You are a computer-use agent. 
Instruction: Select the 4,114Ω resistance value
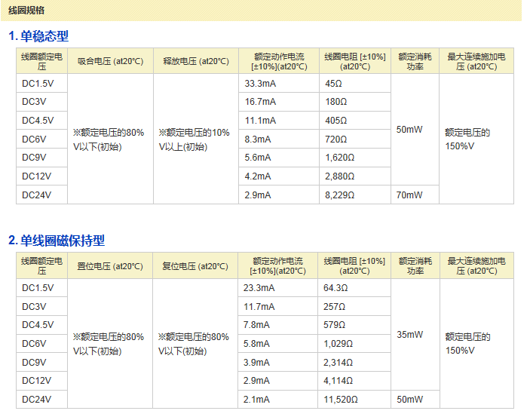(x=338, y=381)
